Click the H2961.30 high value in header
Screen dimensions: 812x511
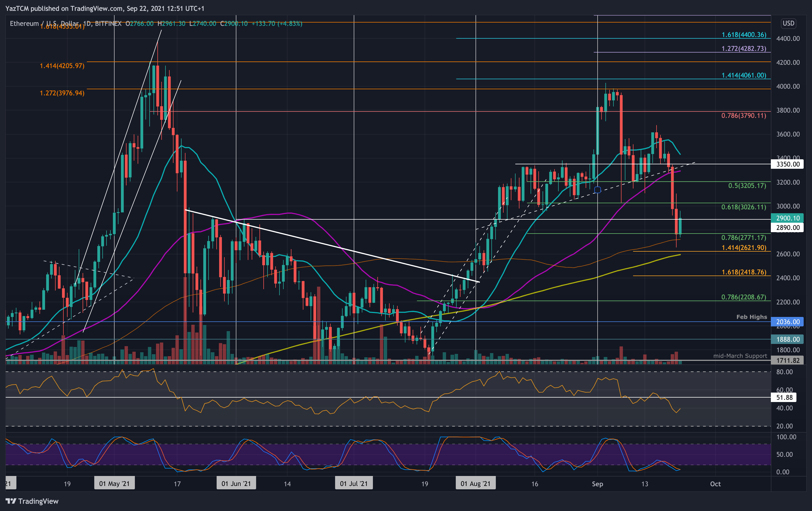(x=171, y=24)
